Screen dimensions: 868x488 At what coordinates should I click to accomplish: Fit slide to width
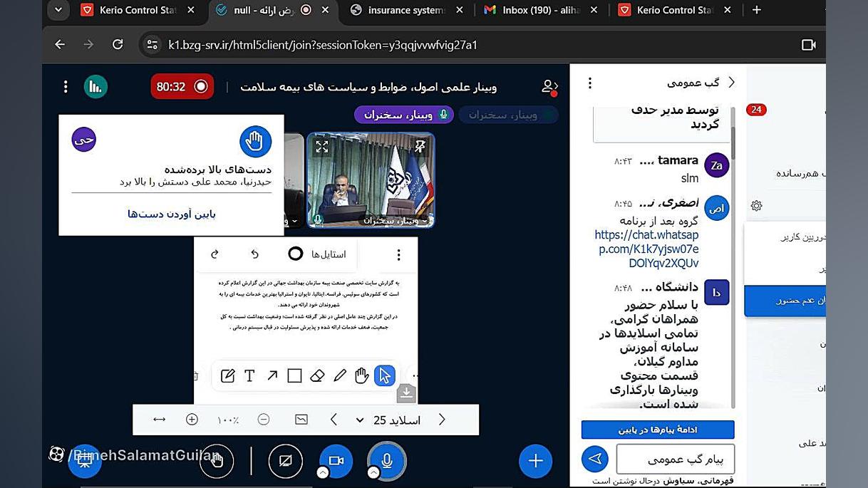[x=159, y=420]
